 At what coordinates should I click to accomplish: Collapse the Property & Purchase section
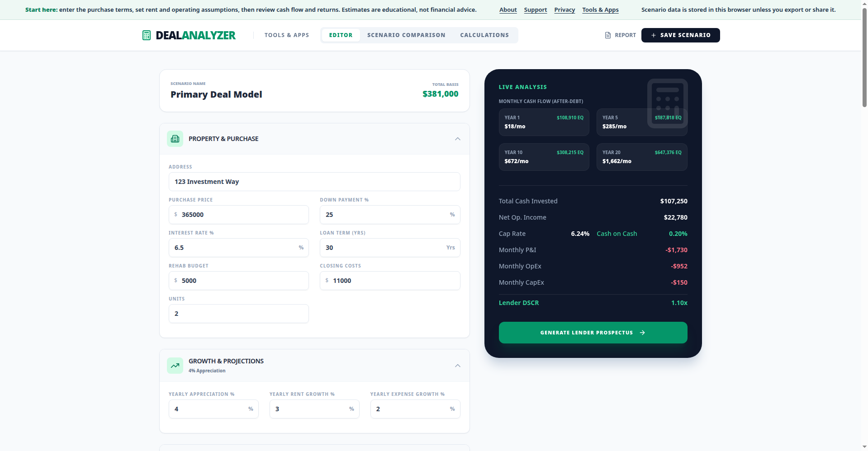click(x=458, y=139)
